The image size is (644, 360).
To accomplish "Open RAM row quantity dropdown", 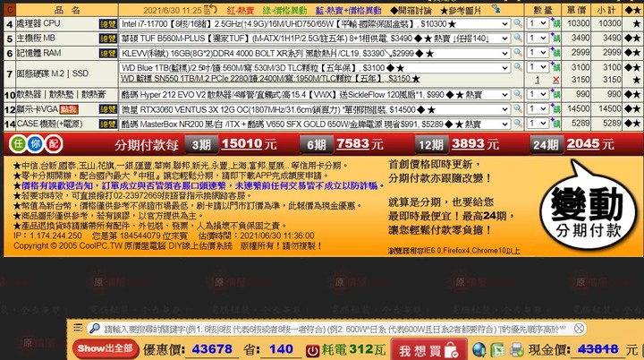I will [x=538, y=53].
